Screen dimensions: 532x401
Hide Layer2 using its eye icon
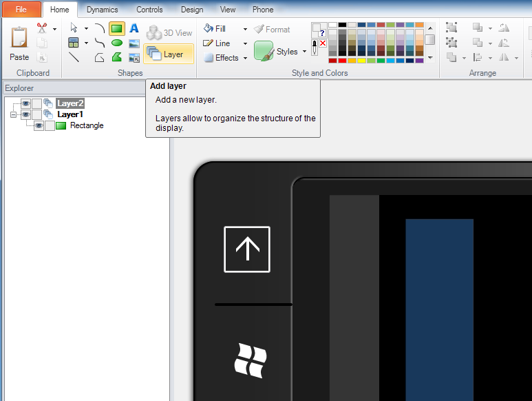[x=25, y=103]
